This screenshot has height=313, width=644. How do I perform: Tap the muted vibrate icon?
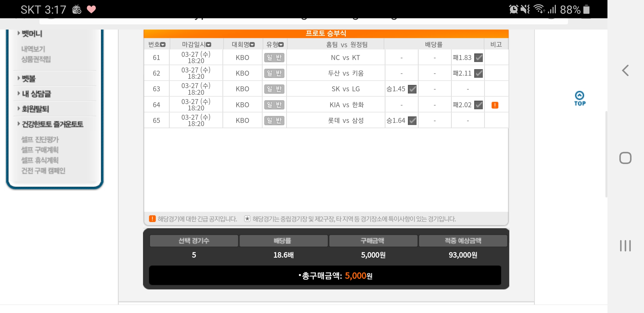(525, 9)
